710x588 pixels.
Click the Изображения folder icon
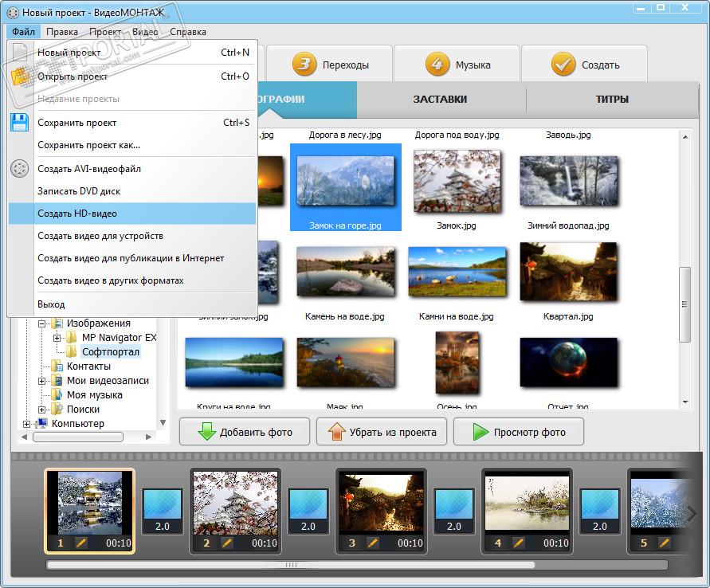click(57, 323)
